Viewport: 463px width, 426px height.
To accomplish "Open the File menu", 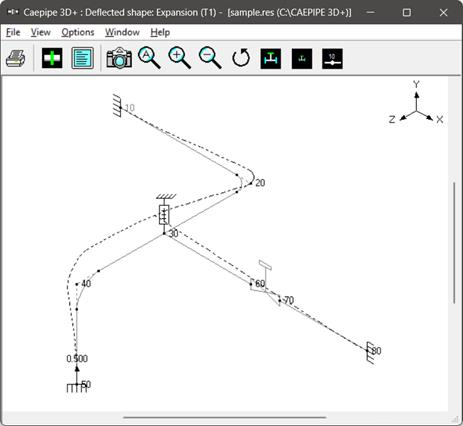I will tap(13, 32).
